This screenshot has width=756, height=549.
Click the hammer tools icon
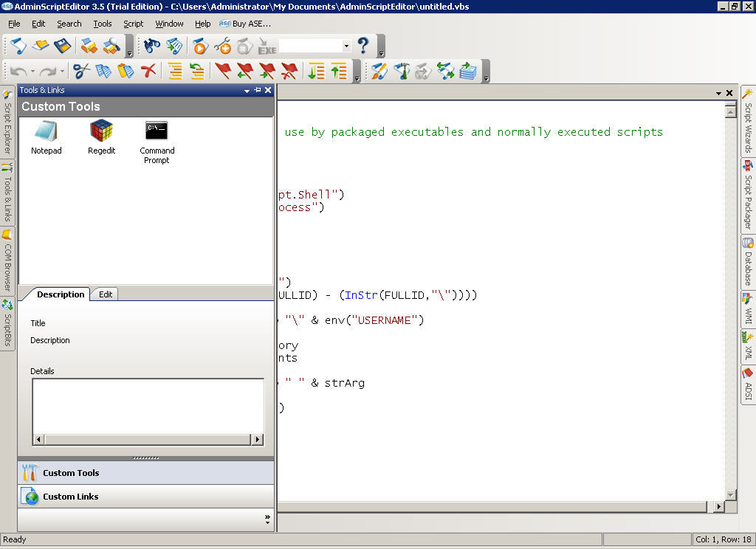click(402, 72)
